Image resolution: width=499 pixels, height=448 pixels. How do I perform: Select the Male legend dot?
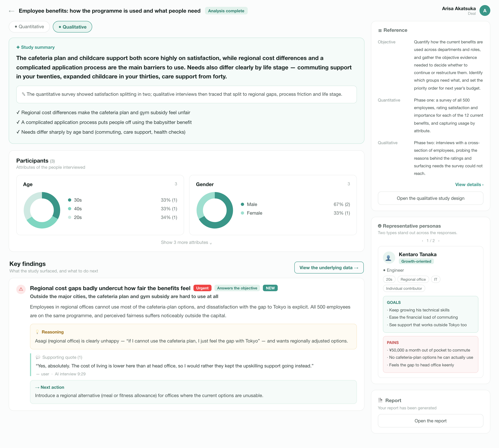(x=242, y=204)
